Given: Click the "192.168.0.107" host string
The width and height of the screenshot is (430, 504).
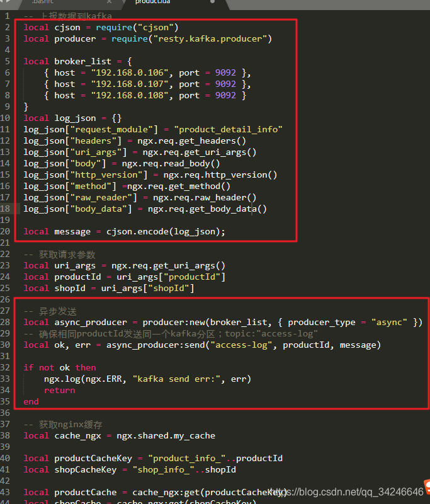Looking at the screenshot, I should pos(130,84).
